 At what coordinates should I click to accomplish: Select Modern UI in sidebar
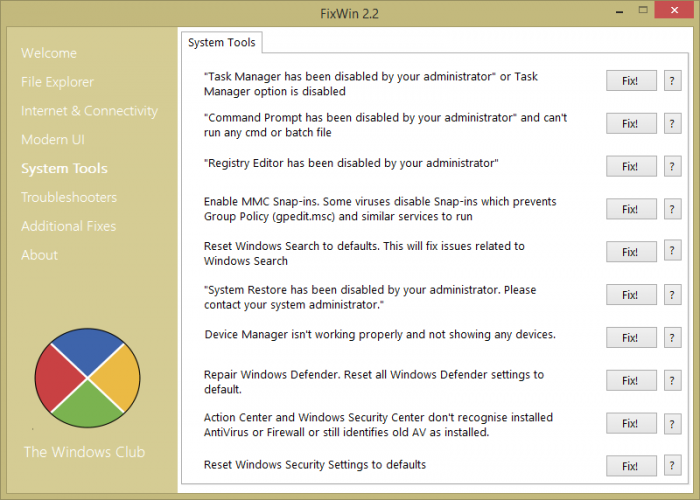[53, 140]
